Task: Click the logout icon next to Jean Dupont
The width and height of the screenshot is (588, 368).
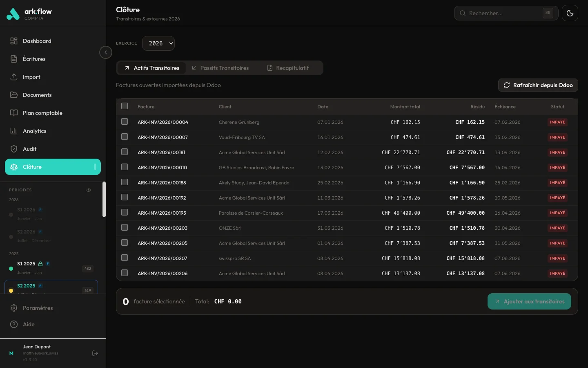Action: (95, 353)
